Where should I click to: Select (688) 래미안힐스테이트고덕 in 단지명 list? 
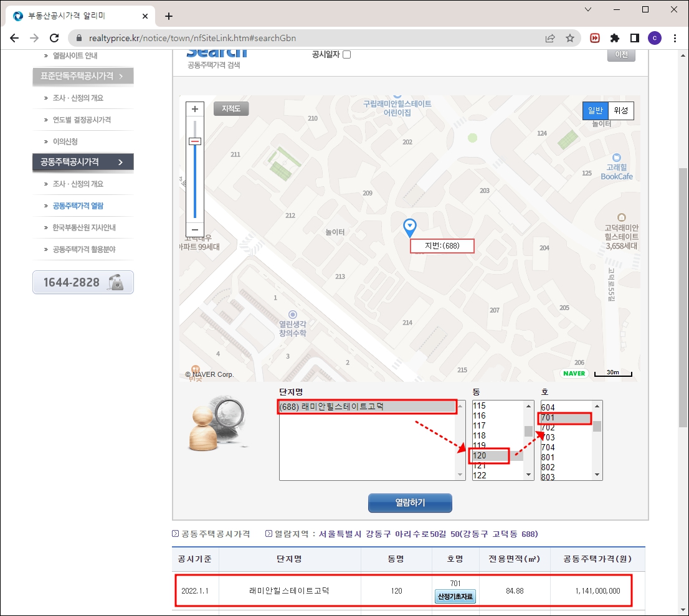(x=368, y=407)
